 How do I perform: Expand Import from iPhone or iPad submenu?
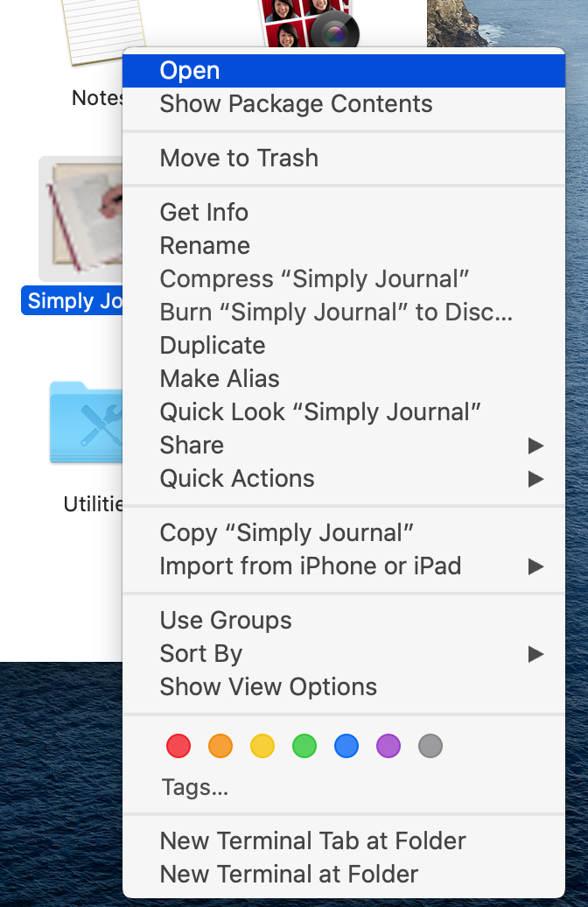click(350, 566)
